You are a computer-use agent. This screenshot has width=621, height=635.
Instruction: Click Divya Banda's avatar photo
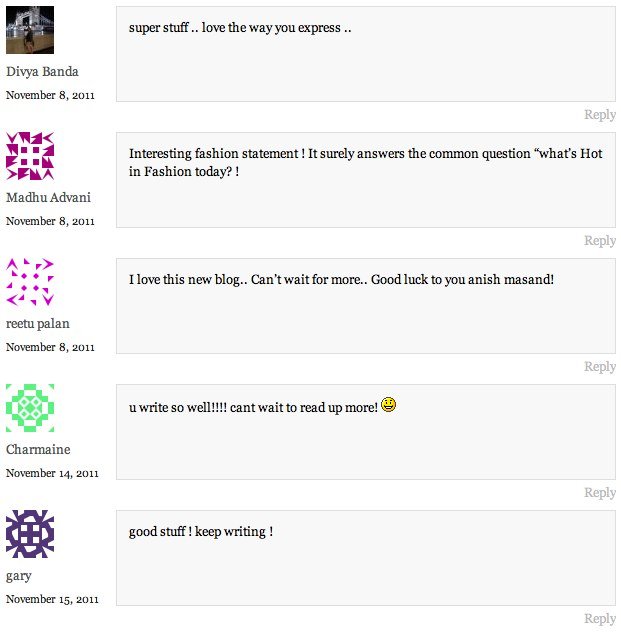(x=30, y=30)
